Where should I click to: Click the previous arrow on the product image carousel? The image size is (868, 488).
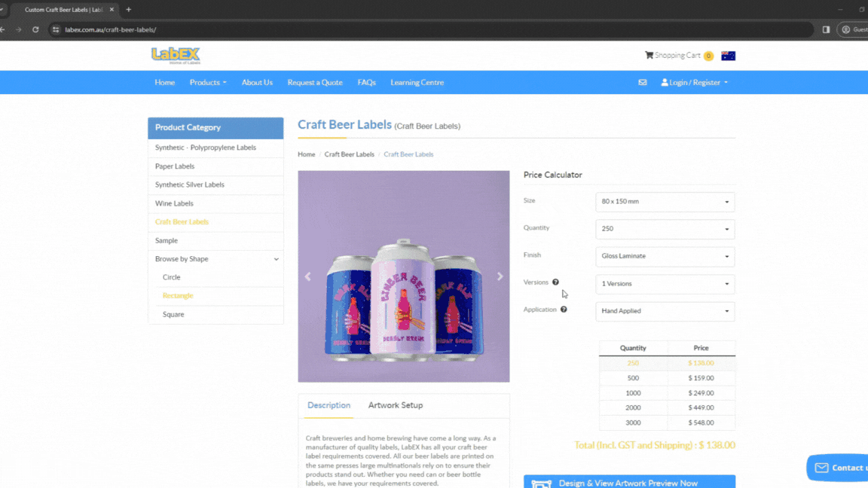coord(307,276)
